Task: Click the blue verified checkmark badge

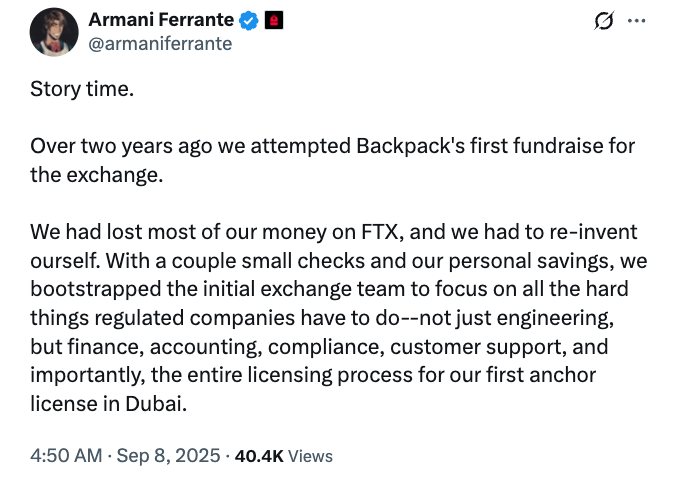Action: click(x=249, y=21)
